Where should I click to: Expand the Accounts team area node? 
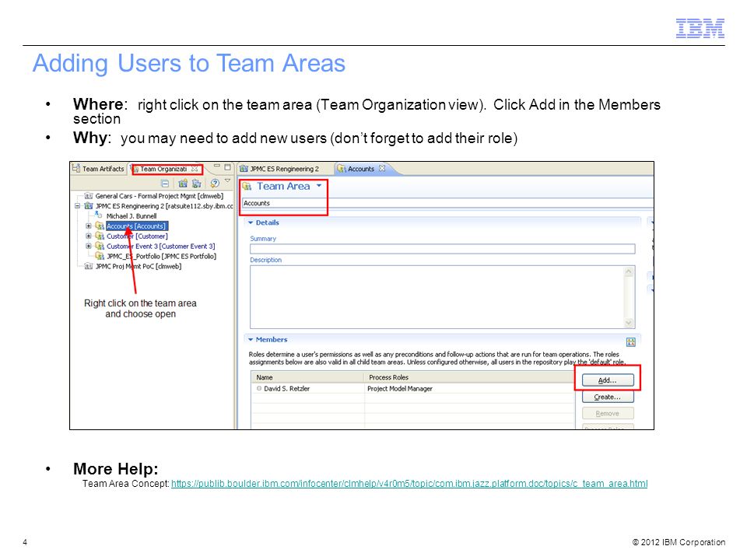tap(88, 226)
